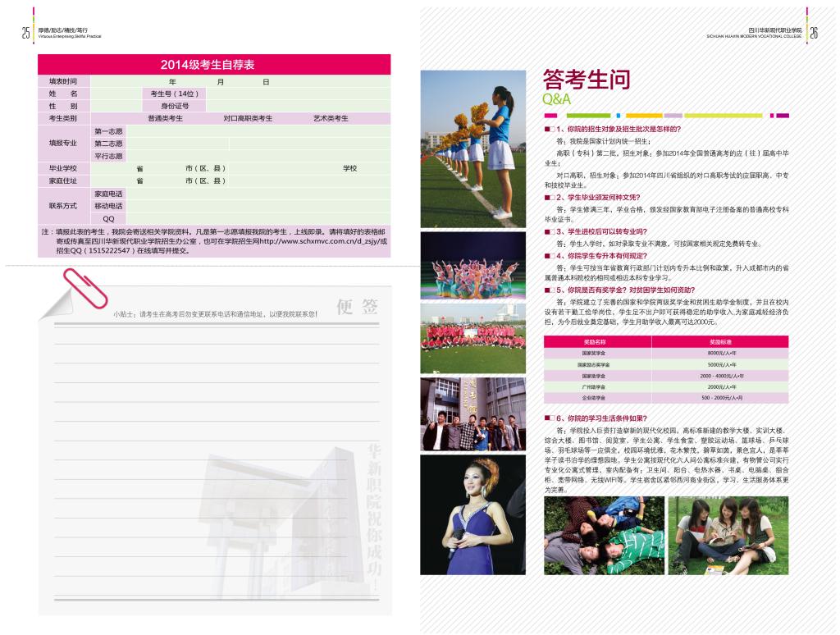Click the lime green bar under Q&A
The height and width of the screenshot is (635, 840).
[588, 116]
